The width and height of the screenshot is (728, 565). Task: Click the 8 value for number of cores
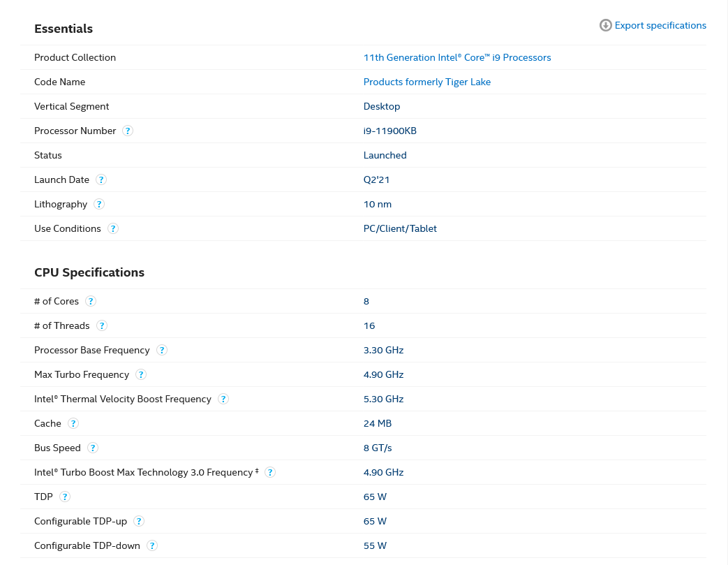[366, 302]
